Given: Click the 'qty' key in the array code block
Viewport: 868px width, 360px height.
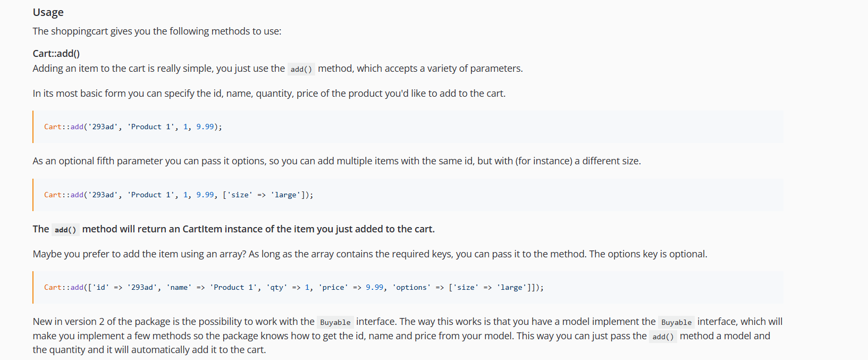Looking at the screenshot, I should click(277, 287).
